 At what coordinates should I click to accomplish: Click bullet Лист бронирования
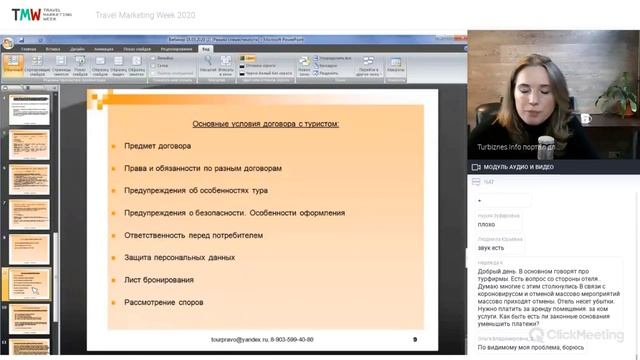[159, 280]
